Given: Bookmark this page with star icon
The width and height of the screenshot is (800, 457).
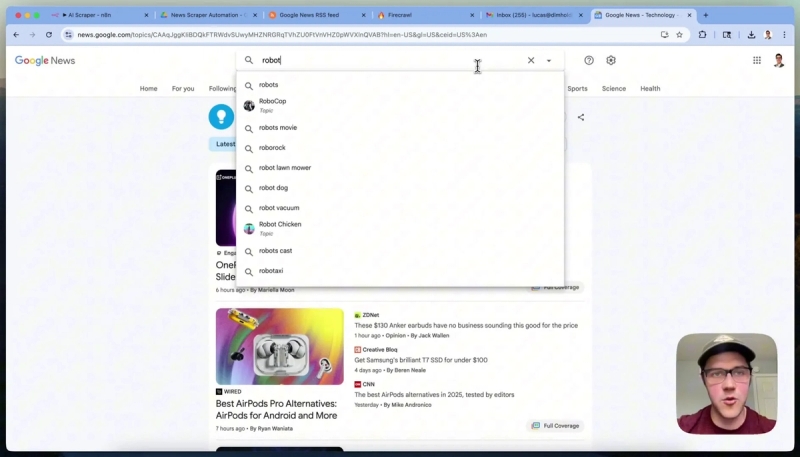Looking at the screenshot, I should (679, 35).
